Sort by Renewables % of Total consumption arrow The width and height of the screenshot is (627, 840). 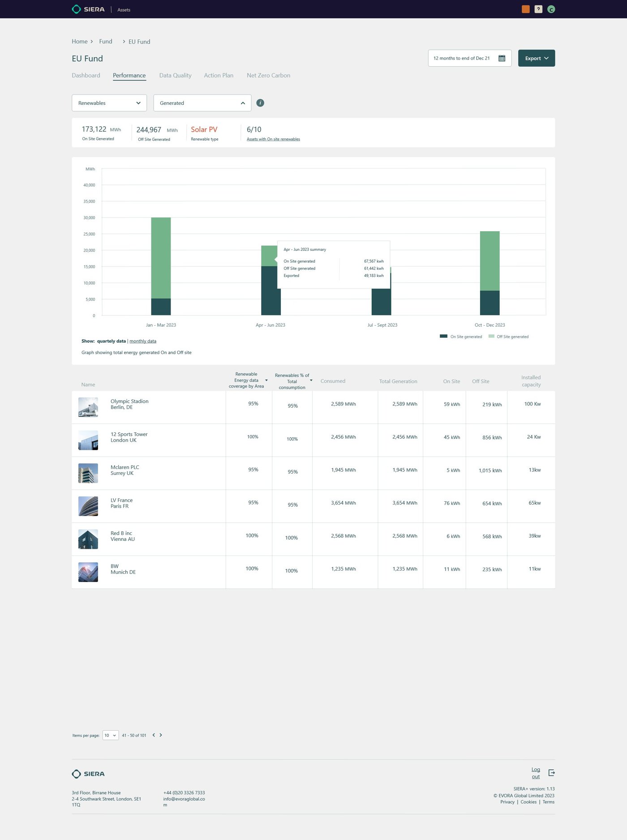311,380
